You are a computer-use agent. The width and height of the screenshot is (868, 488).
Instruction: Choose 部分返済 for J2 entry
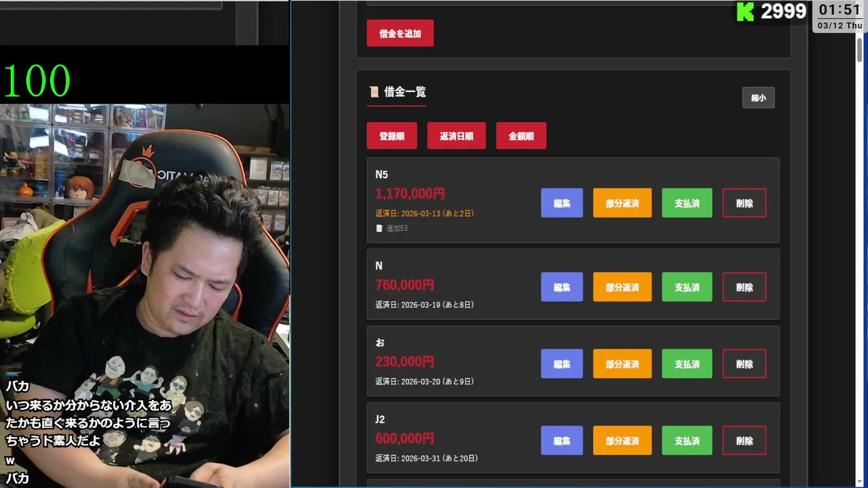(622, 441)
